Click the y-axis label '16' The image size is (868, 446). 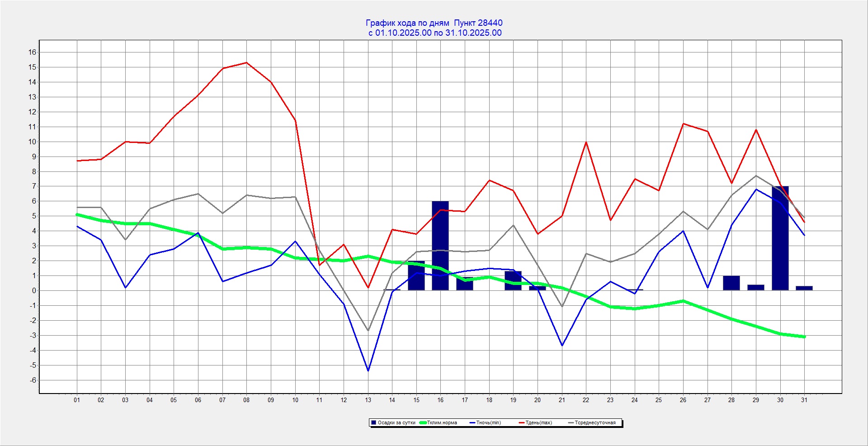pos(32,52)
